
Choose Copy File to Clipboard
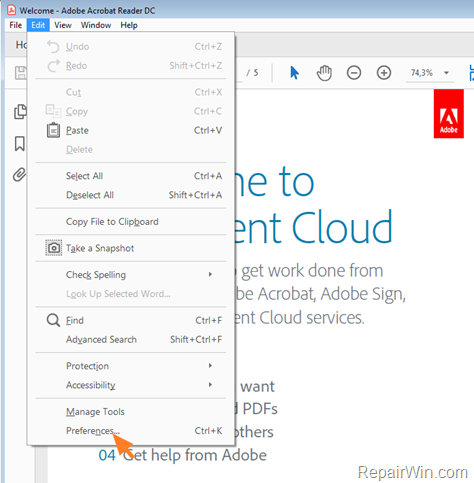(131, 222)
